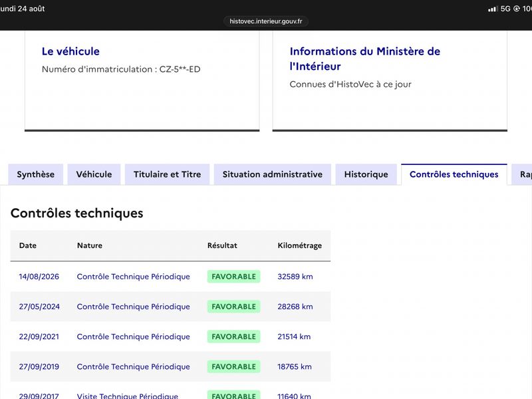
Task: Select the Contrôles techniques tab
Action: click(x=454, y=174)
